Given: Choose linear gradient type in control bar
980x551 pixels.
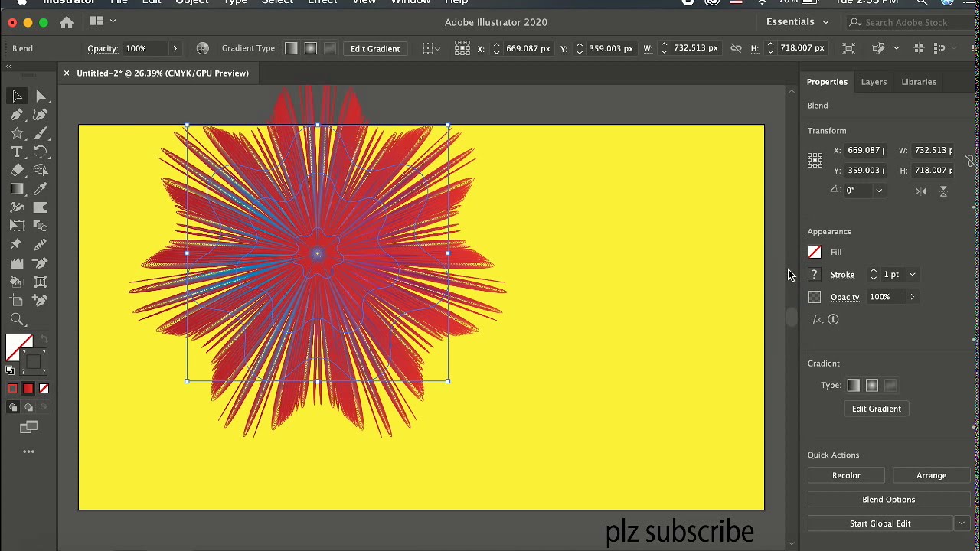Looking at the screenshot, I should pos(291,48).
